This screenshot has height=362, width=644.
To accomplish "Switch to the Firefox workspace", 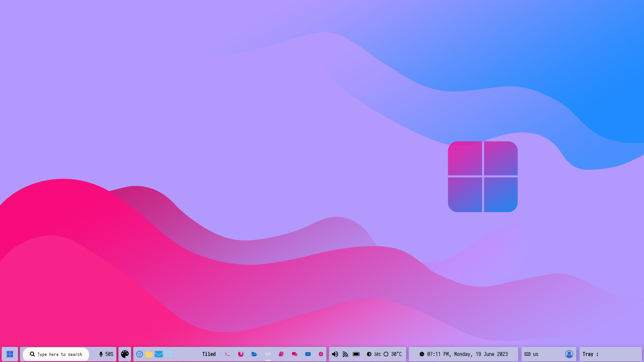I will pos(241,354).
